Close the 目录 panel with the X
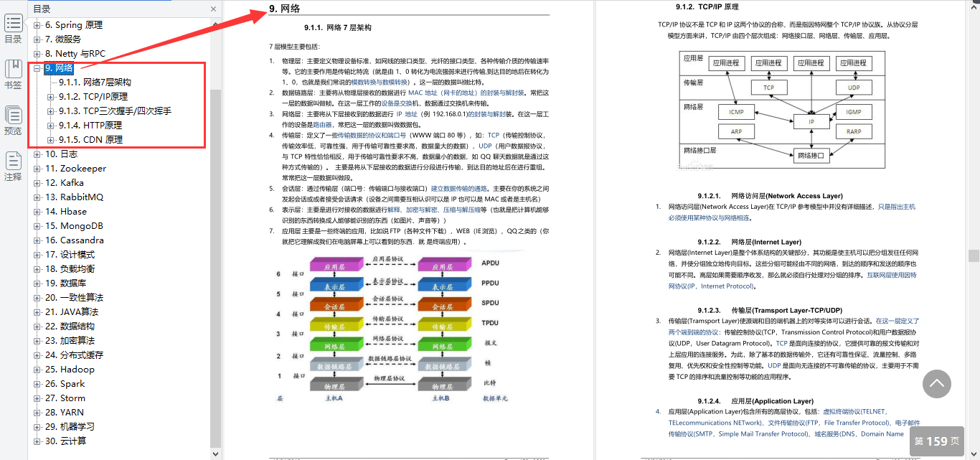Screen dimensions: 980x460 pyautogui.click(x=213, y=9)
